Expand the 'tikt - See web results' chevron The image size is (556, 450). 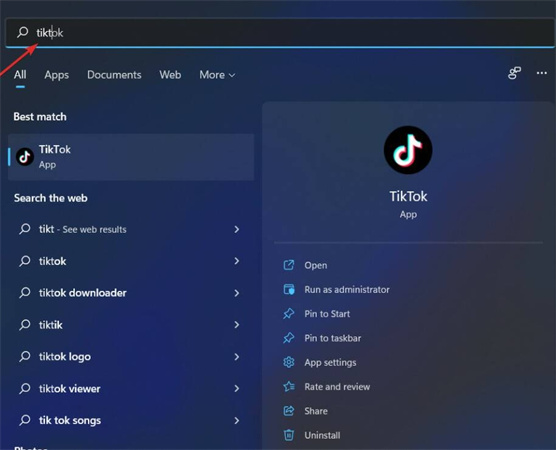(x=237, y=229)
